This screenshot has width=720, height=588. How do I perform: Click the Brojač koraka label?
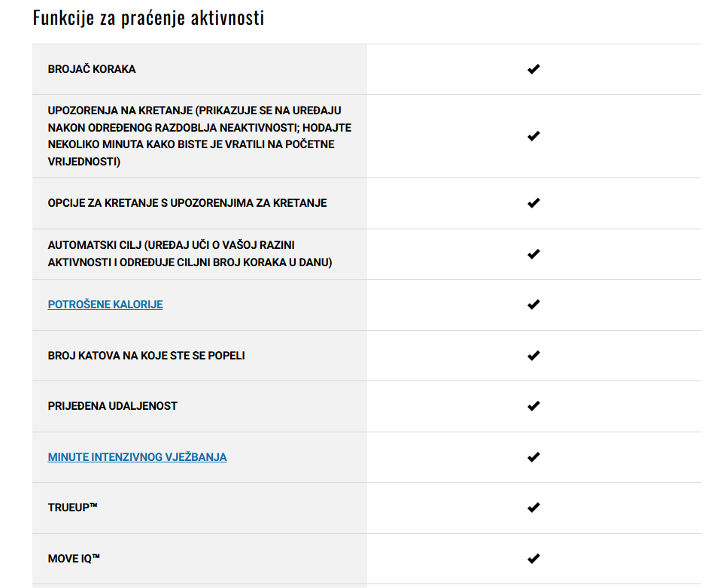pos(92,69)
